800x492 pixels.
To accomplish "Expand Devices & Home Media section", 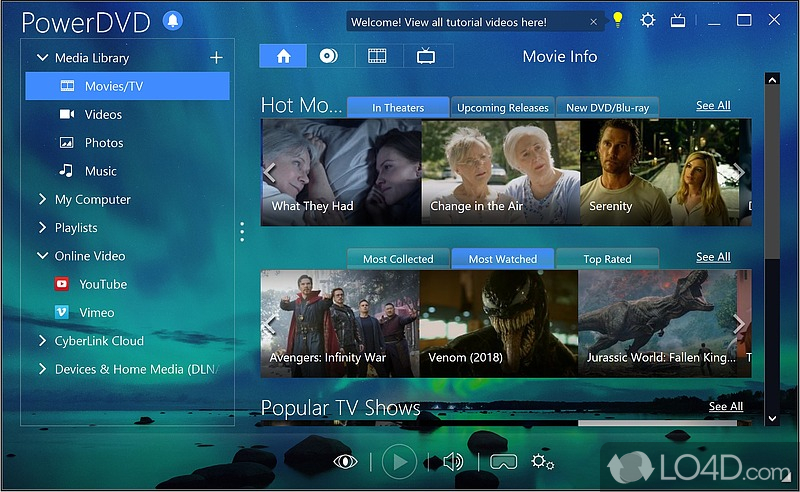I will [42, 368].
